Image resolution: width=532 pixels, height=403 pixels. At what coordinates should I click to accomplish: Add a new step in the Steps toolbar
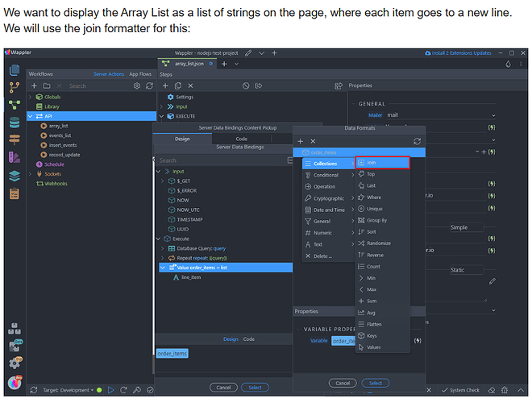click(165, 85)
